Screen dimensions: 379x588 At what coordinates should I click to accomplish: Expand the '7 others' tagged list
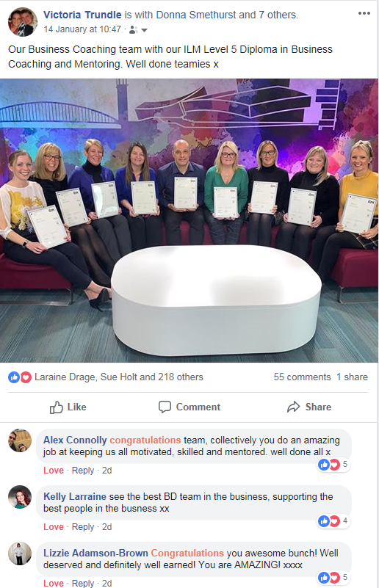coord(278,15)
